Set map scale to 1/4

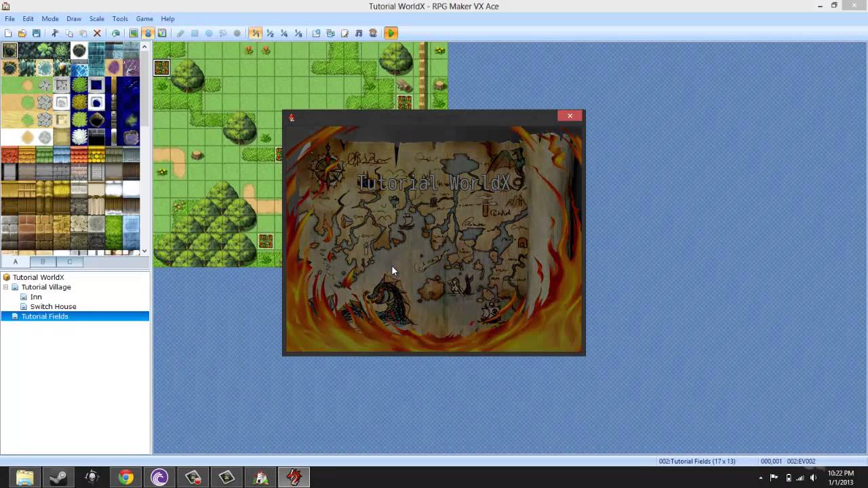(x=284, y=33)
